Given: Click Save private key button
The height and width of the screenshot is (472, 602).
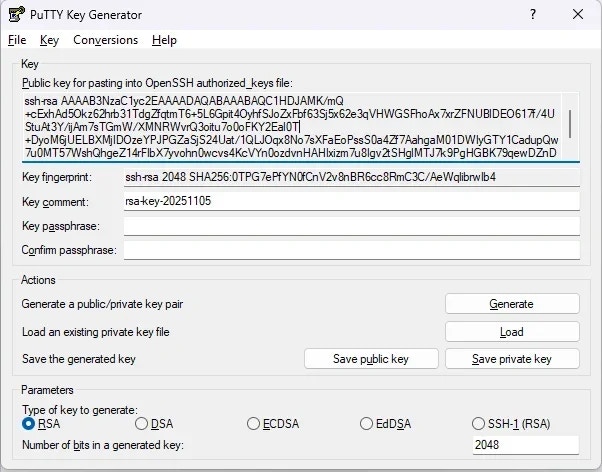Looking at the screenshot, I should click(x=512, y=359).
